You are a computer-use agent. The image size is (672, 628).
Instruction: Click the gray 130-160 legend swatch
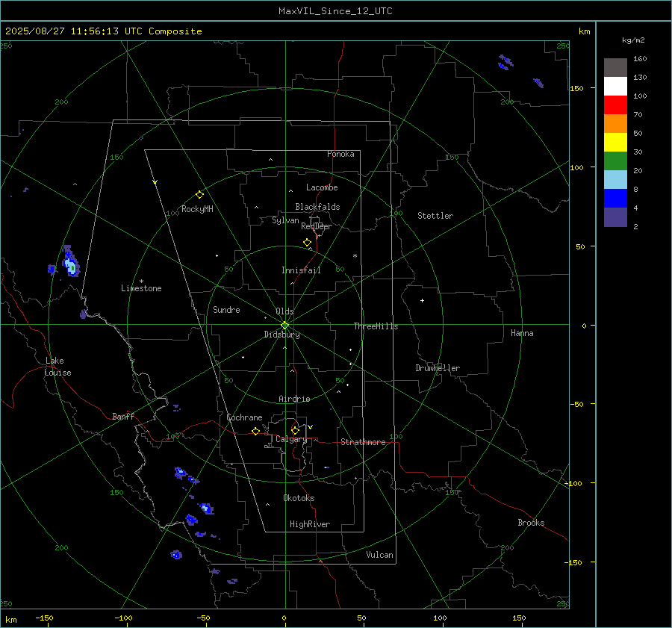pyautogui.click(x=615, y=68)
